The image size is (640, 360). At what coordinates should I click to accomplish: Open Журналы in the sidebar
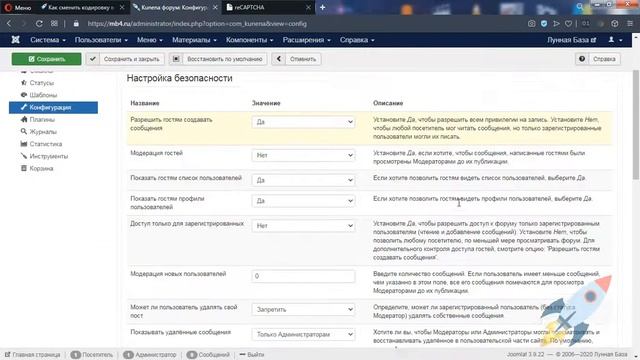43,132
